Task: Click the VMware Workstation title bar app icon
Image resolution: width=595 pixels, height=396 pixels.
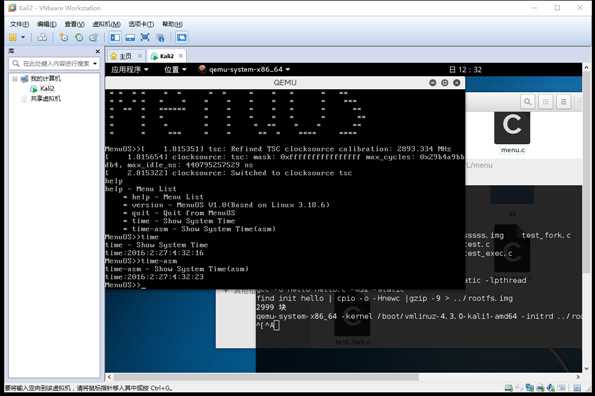Action: point(12,8)
